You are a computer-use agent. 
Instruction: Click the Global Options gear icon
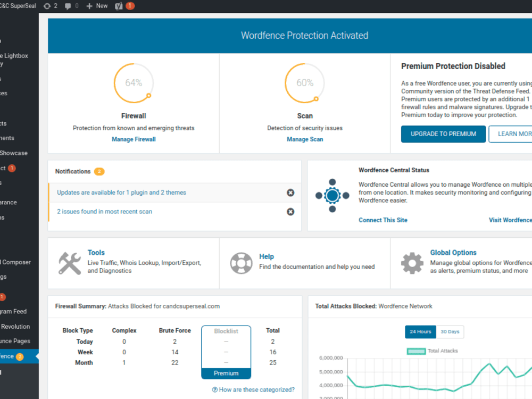412,263
